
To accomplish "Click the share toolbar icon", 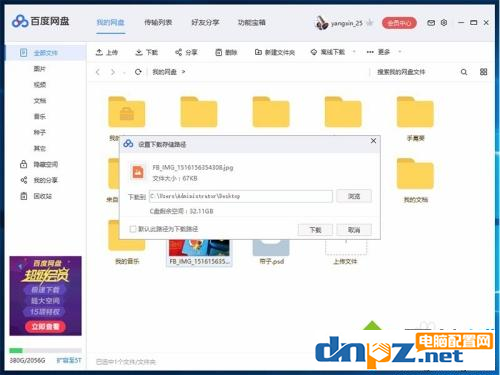I will tap(179, 52).
